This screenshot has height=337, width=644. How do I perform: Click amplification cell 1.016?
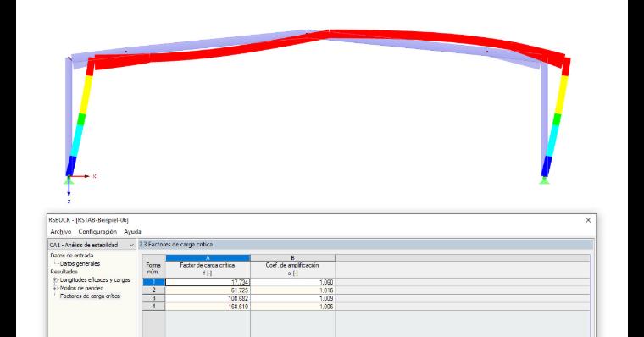pyautogui.click(x=292, y=290)
